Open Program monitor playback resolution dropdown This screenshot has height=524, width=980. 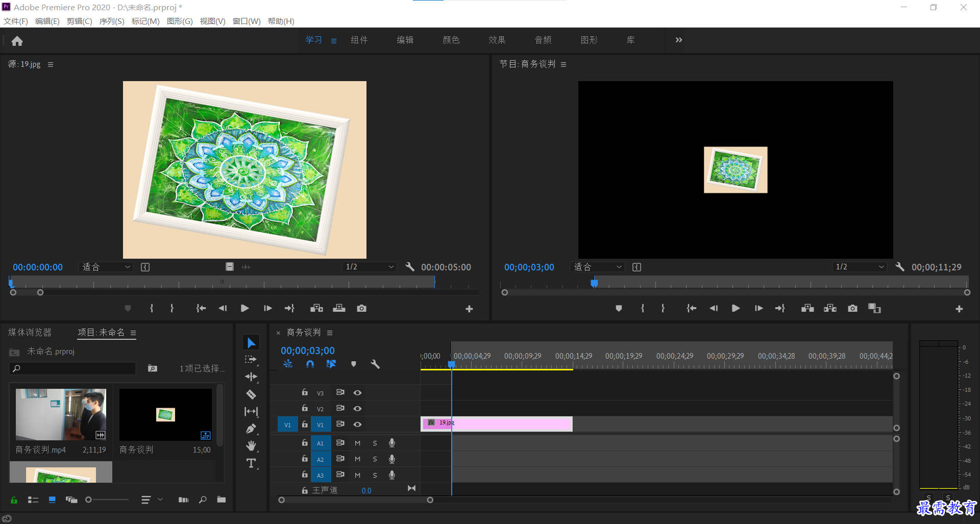(860, 267)
